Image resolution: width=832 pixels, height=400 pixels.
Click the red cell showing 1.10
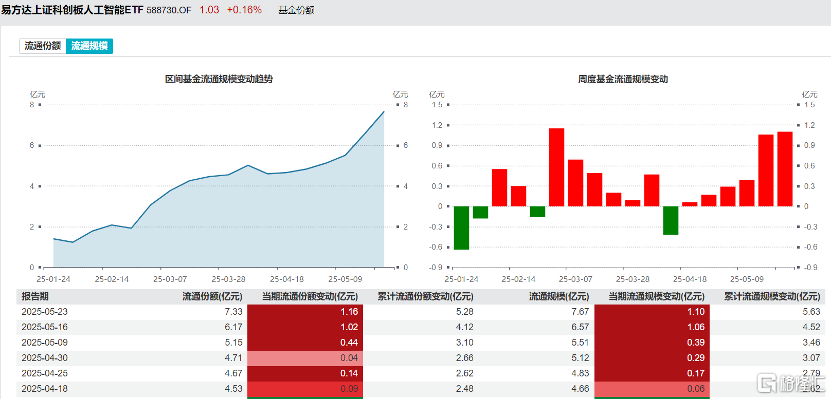coord(652,312)
